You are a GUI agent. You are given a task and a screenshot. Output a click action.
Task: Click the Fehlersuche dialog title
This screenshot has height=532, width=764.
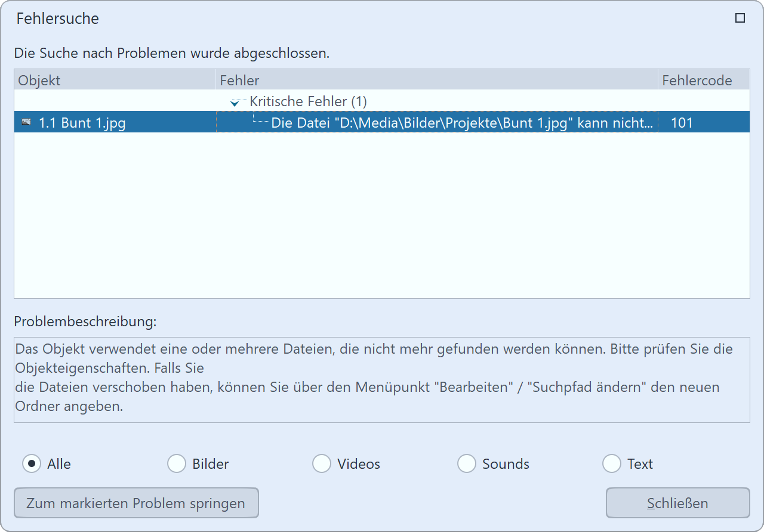click(x=58, y=18)
